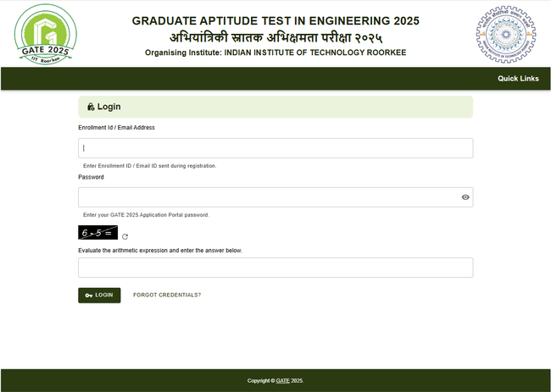551x392 pixels.
Task: Refresh the captcha expression
Action: click(x=125, y=237)
